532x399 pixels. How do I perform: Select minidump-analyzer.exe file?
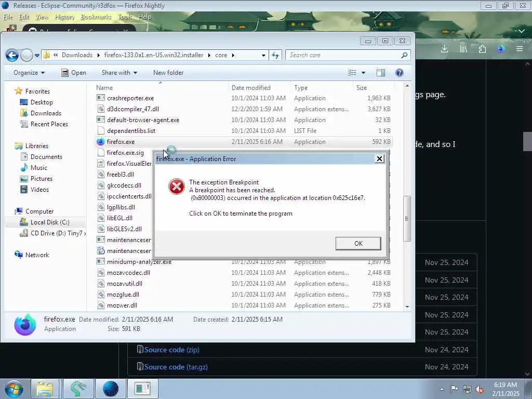(139, 262)
